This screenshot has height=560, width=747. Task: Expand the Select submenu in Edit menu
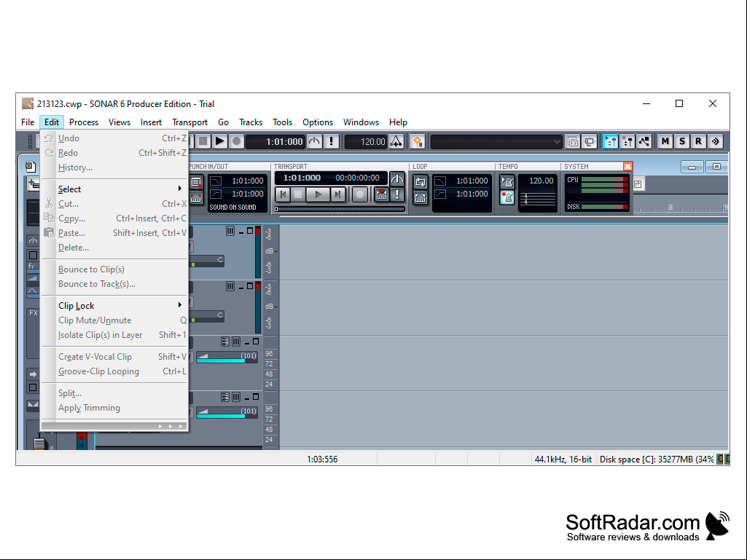[114, 189]
